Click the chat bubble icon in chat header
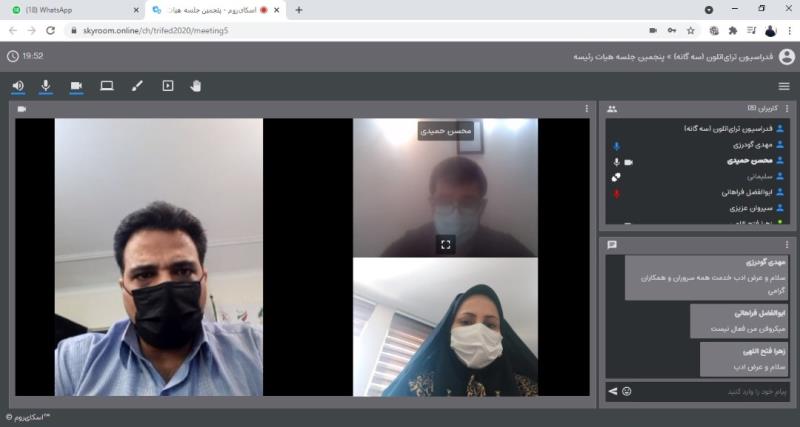Viewport: 800px width, 427px height. point(612,245)
